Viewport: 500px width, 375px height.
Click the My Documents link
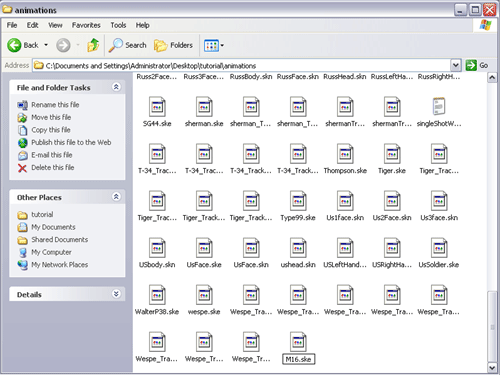click(53, 227)
